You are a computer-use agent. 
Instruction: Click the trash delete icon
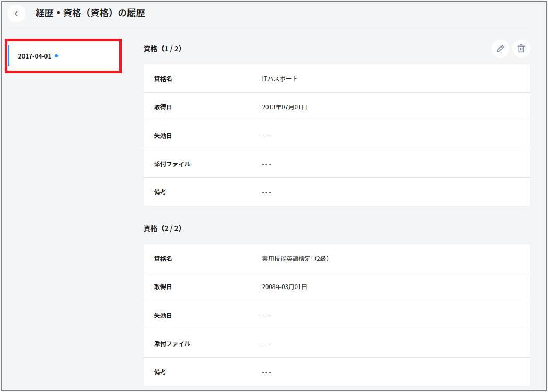click(x=521, y=49)
